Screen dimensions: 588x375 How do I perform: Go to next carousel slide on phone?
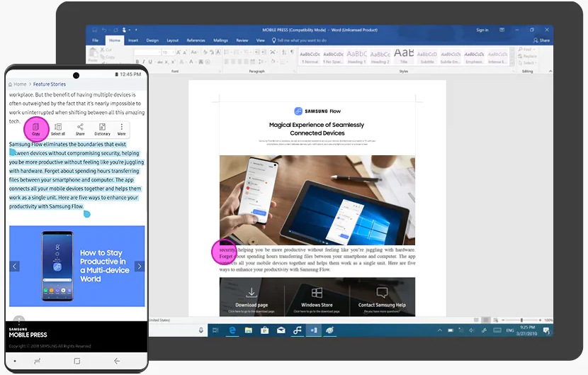point(140,267)
